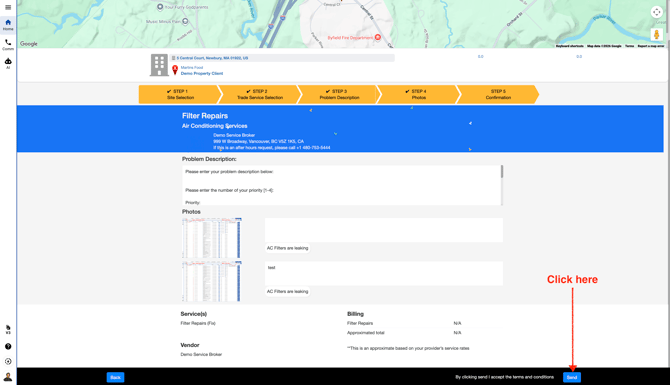670x385 pixels.
Task: Open Keyboard shortcuts map link
Action: pyautogui.click(x=570, y=46)
